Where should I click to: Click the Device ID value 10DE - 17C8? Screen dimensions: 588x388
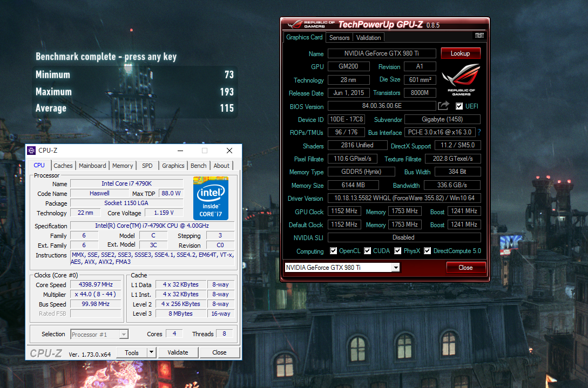(346, 119)
